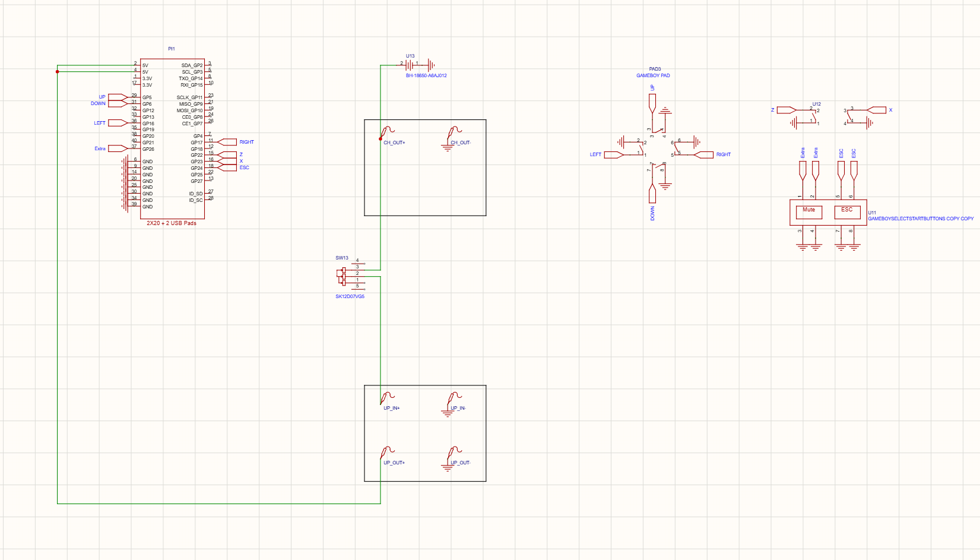Select the BH-18650-A6AJ012 part label

click(x=426, y=75)
